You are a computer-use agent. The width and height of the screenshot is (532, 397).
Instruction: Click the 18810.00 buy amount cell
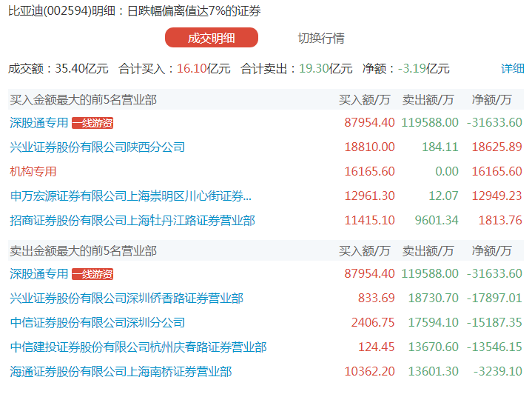point(369,147)
